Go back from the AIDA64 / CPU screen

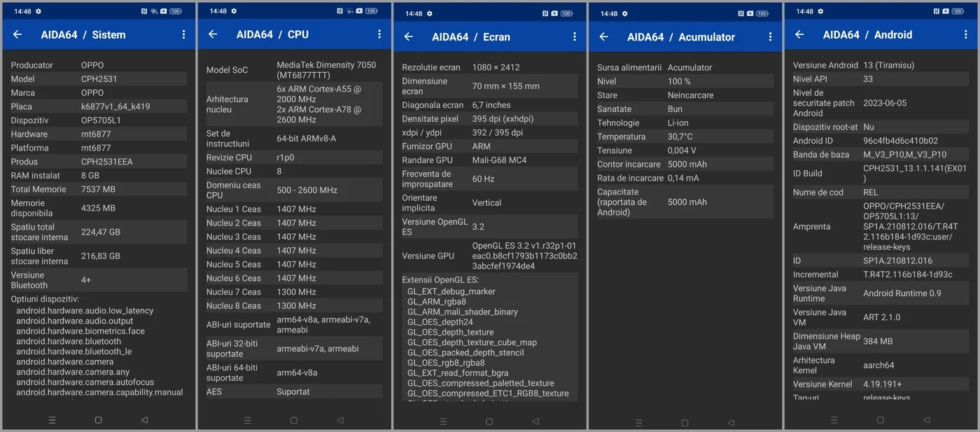click(x=213, y=34)
